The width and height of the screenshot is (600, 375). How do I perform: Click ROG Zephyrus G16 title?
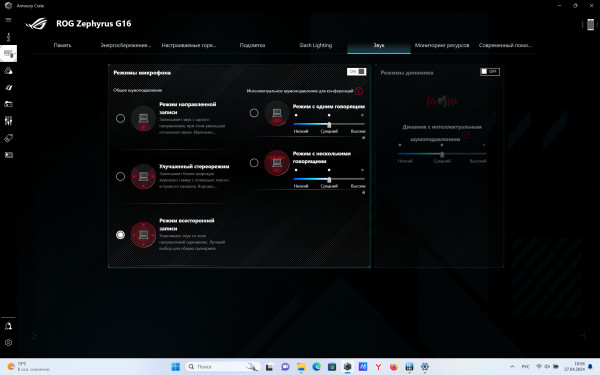94,24
